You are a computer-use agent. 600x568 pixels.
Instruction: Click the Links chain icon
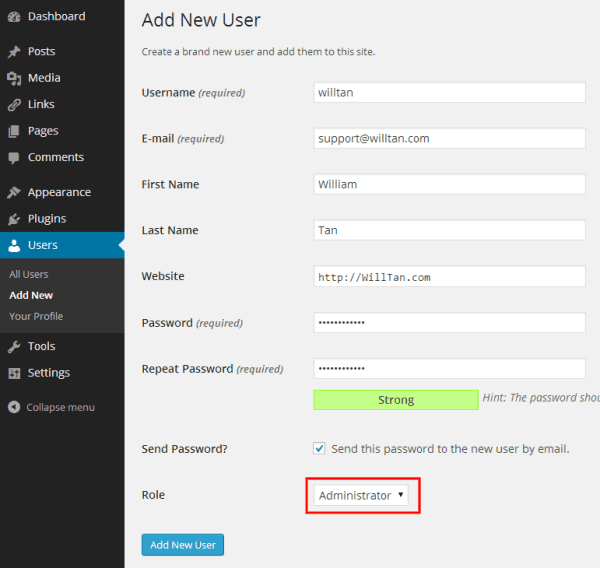pos(14,104)
